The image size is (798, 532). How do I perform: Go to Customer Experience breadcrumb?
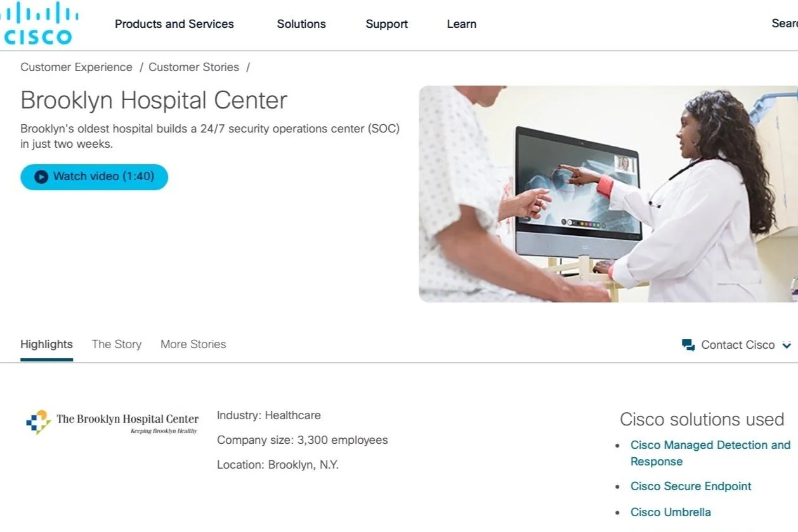click(76, 67)
